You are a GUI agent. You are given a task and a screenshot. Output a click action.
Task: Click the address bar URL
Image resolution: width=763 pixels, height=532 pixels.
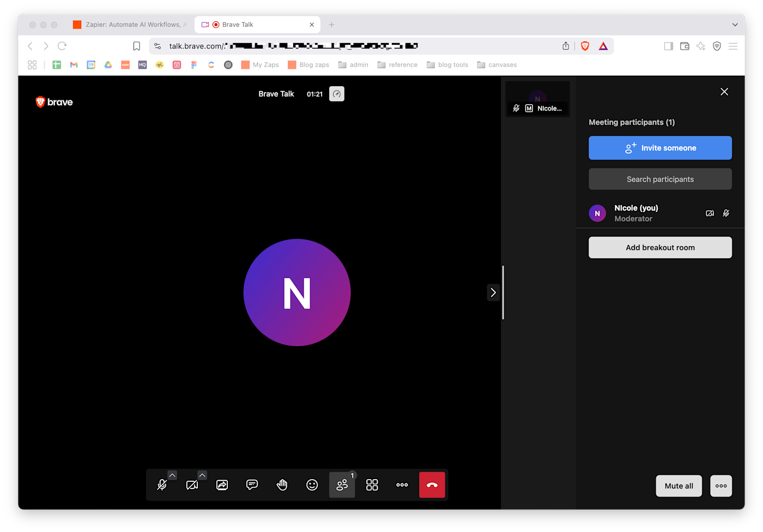point(293,46)
